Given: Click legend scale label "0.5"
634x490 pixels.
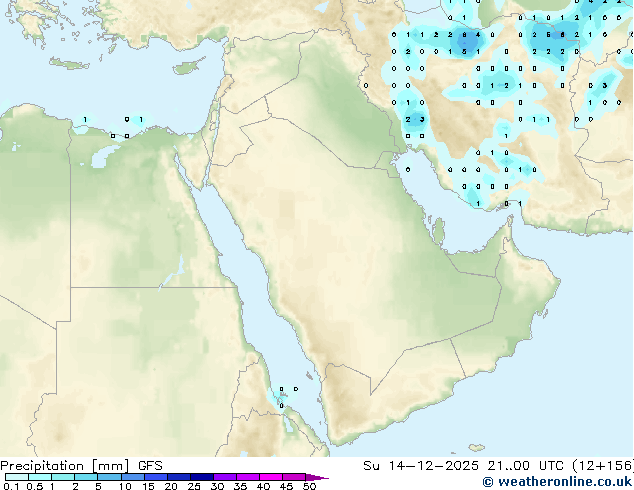Looking at the screenshot, I should [x=35, y=486].
